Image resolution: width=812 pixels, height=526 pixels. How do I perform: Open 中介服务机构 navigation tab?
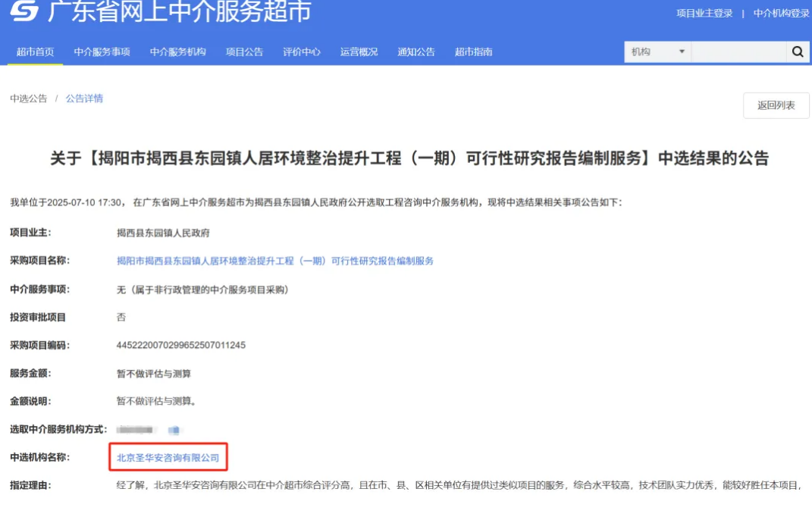(x=178, y=52)
